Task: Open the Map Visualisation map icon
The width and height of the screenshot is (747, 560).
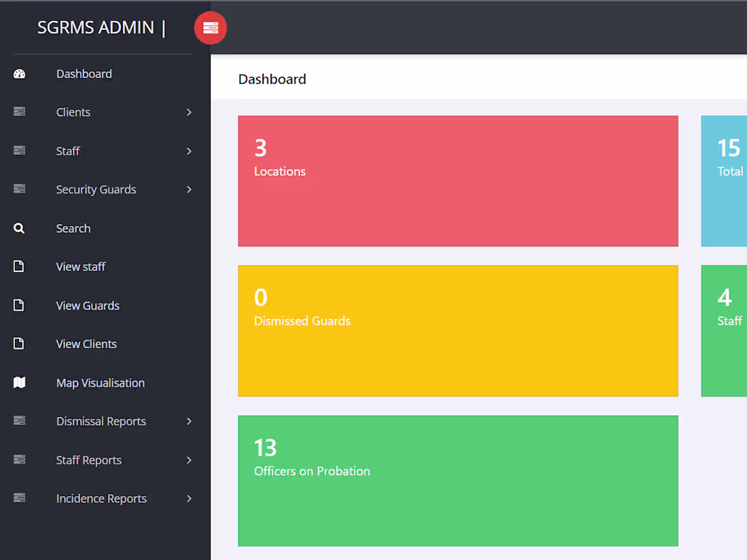Action: coord(19,382)
